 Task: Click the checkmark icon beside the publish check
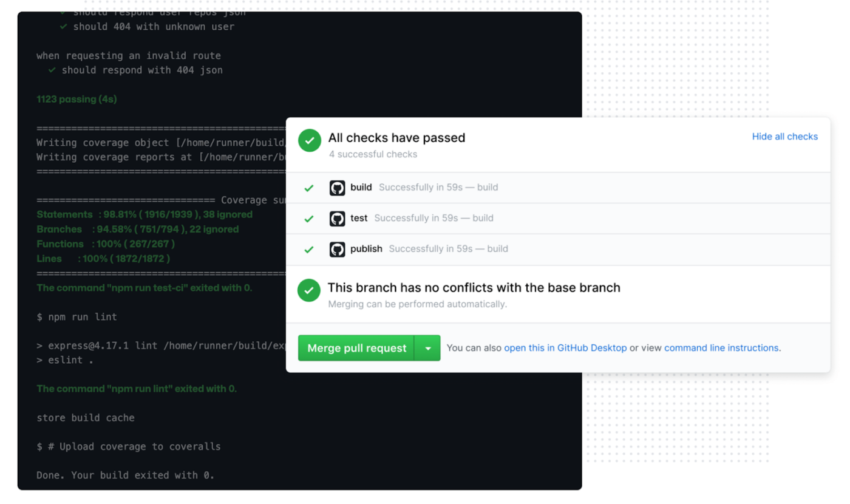[309, 248]
